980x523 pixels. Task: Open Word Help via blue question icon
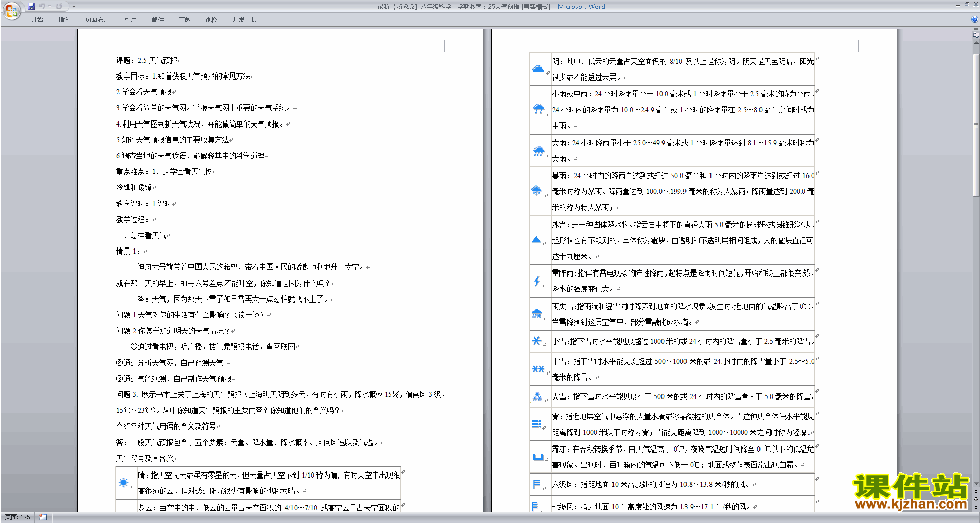[x=975, y=20]
